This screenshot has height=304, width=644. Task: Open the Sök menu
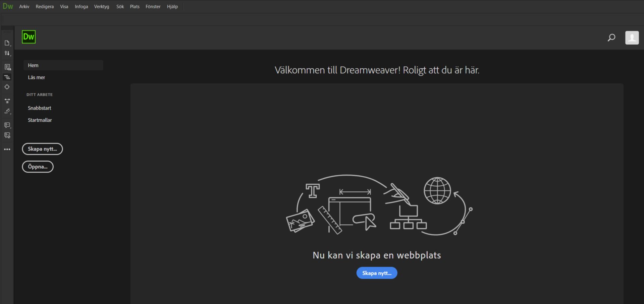[120, 6]
